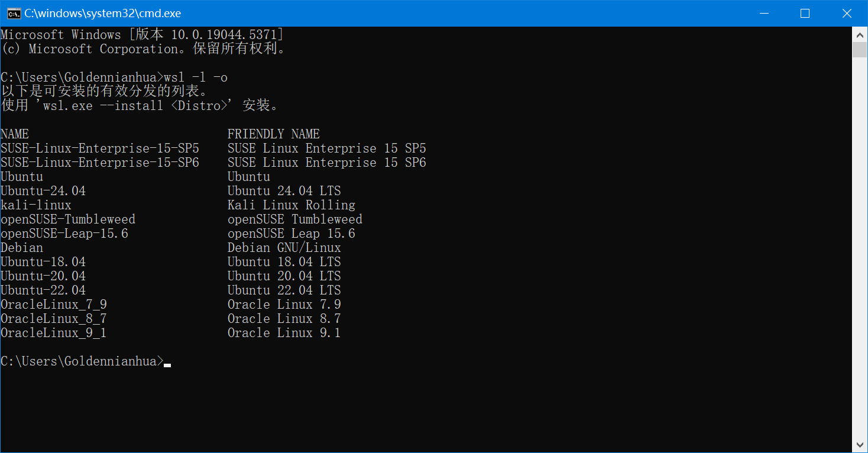Screen dimensions: 868x453
Task: Click 'Oracle Linux 9.1' friendly name
Action: [284, 333]
